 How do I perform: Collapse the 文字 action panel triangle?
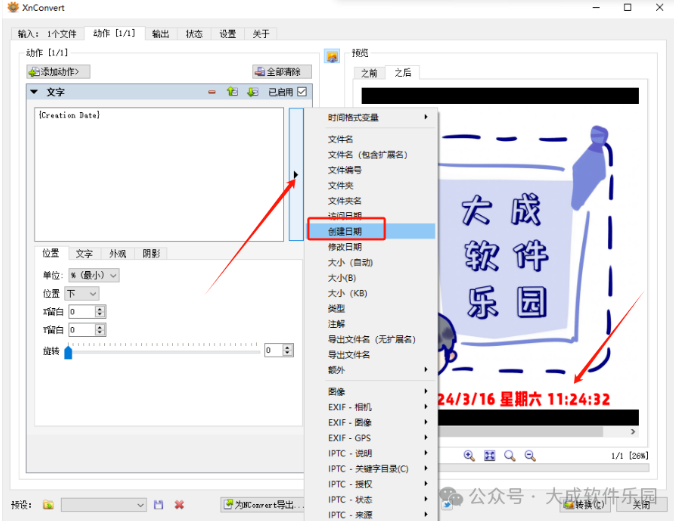(x=34, y=93)
